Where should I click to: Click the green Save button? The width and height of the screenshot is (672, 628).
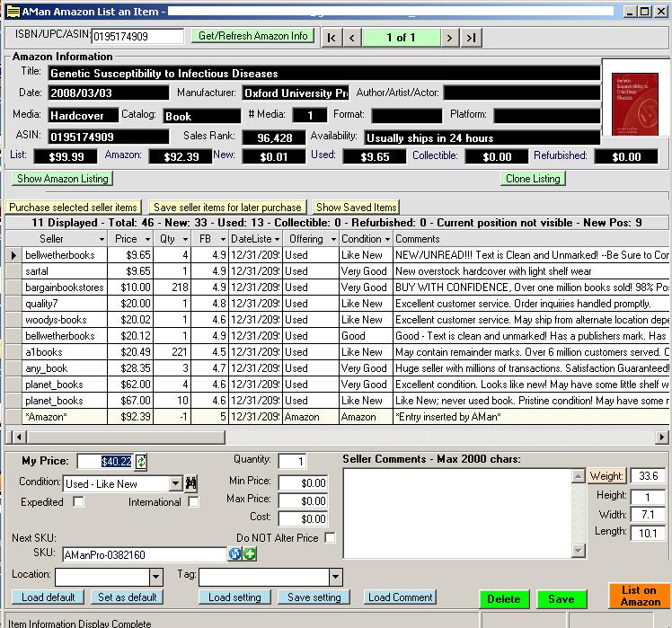[x=561, y=599]
